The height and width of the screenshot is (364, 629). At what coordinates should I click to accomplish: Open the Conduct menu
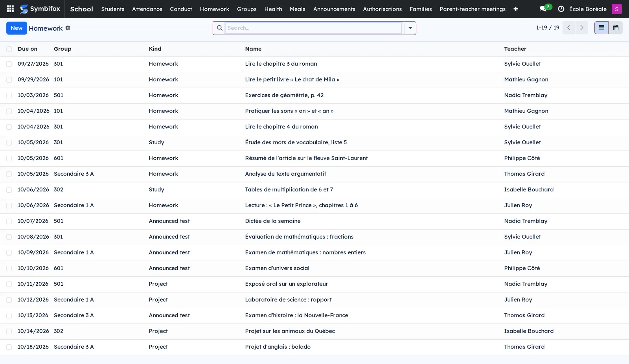pos(181,9)
